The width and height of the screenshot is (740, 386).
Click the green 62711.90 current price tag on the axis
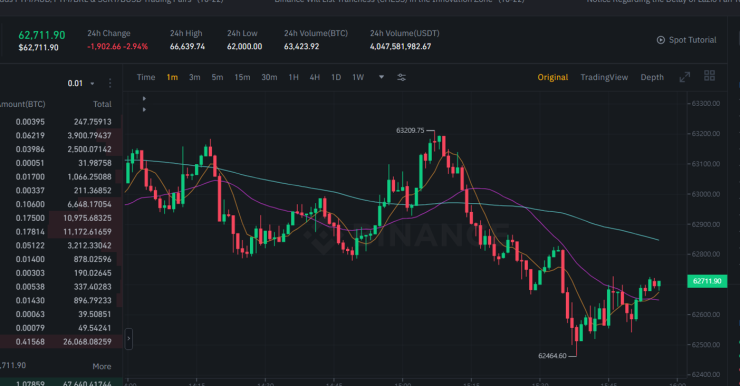point(707,281)
